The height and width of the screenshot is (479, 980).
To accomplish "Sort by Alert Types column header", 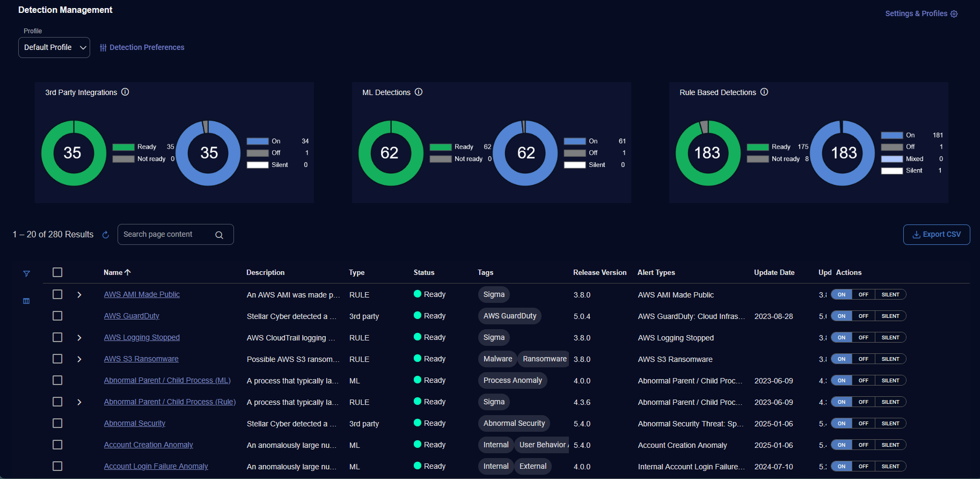I will [x=656, y=272].
